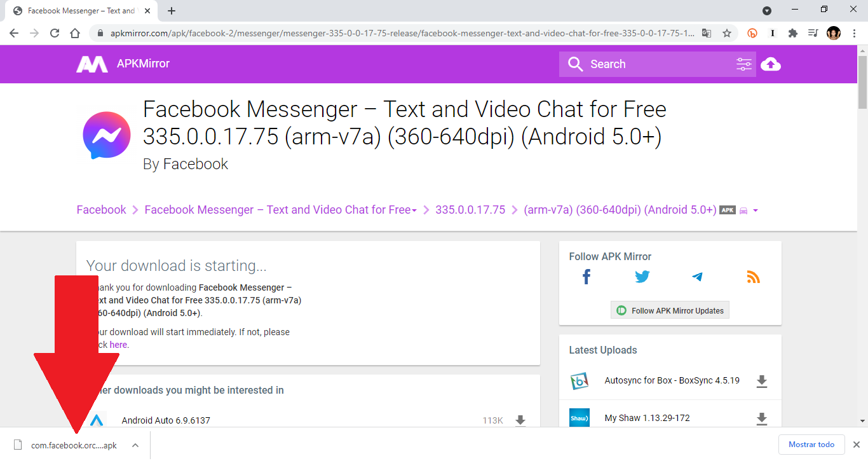Viewport: 868px width, 463px height.
Task: Click the page vertical scrollbar thumb
Action: tap(862, 83)
